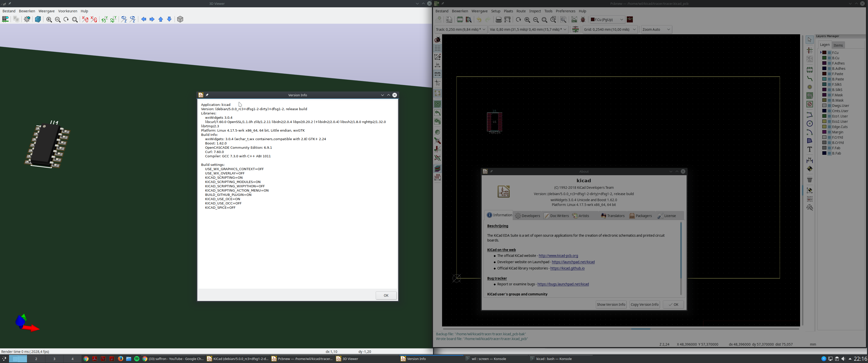Toggle visibility of B.Mask layer
The height and width of the screenshot is (363, 868).
[830, 100]
